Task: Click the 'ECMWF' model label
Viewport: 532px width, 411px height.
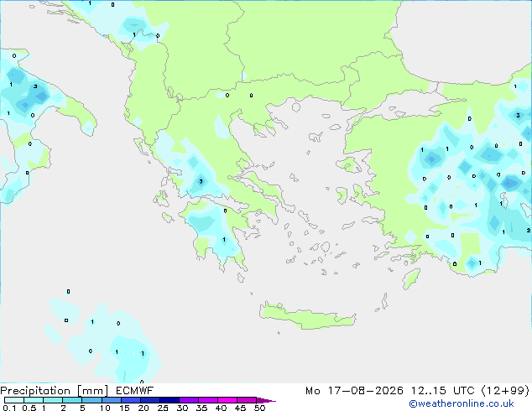Action: (135, 391)
